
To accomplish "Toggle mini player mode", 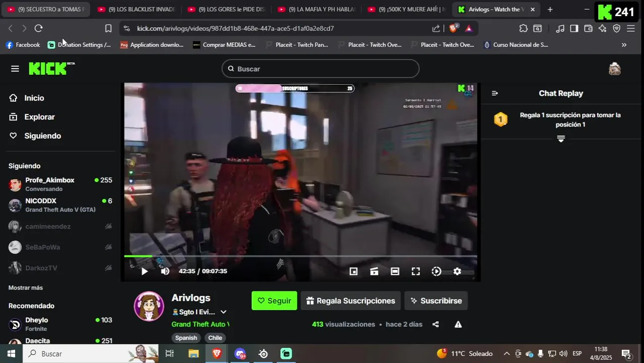I will click(x=354, y=271).
